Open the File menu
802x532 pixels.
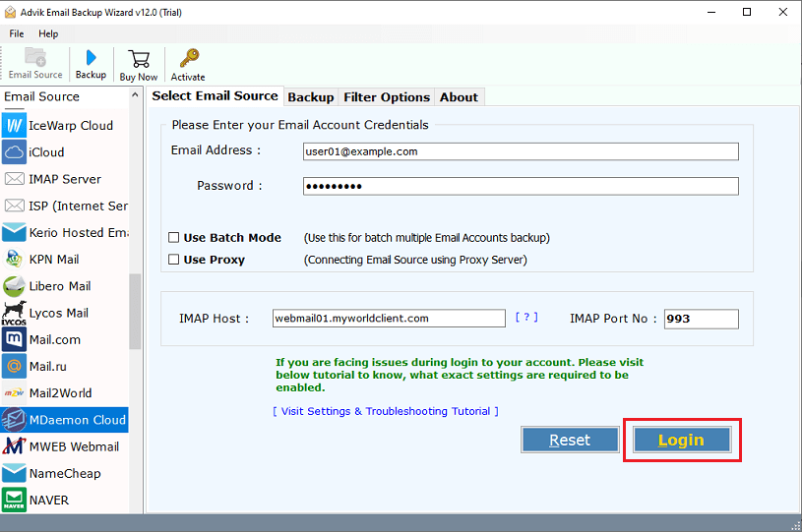pyautogui.click(x=17, y=33)
